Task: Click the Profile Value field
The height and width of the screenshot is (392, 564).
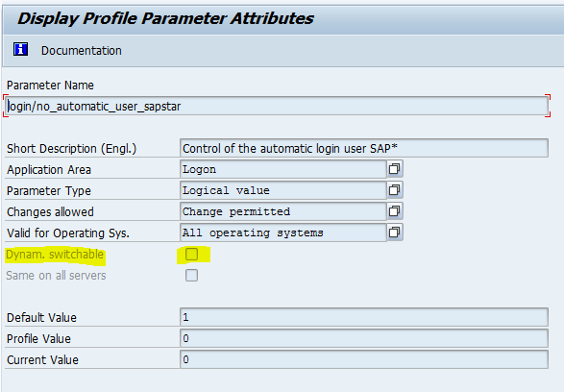Action: pos(363,338)
